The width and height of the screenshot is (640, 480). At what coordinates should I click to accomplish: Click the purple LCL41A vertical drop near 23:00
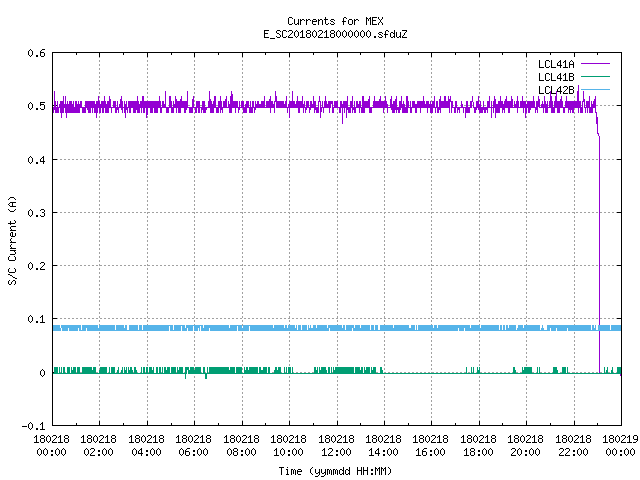(x=599, y=253)
